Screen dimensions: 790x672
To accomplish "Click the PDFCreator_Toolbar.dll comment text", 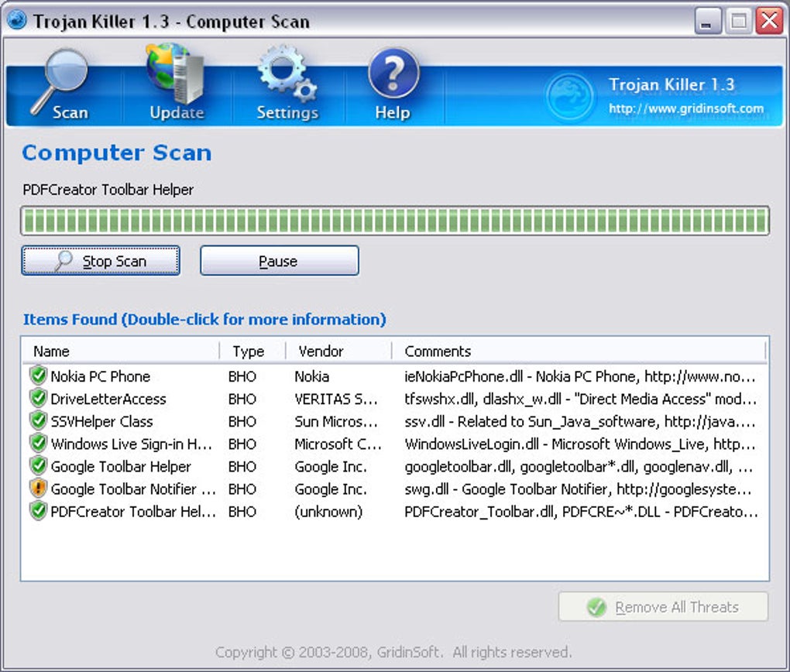I will (581, 511).
